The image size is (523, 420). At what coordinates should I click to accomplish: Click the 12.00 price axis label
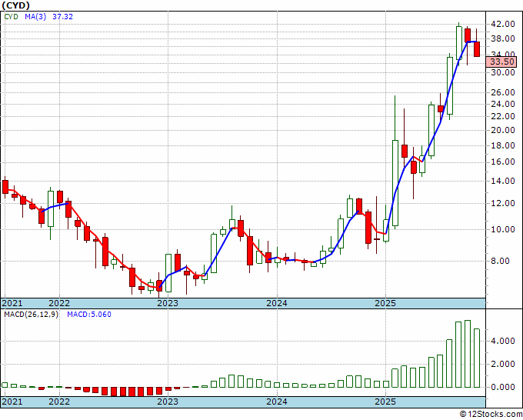[503, 203]
